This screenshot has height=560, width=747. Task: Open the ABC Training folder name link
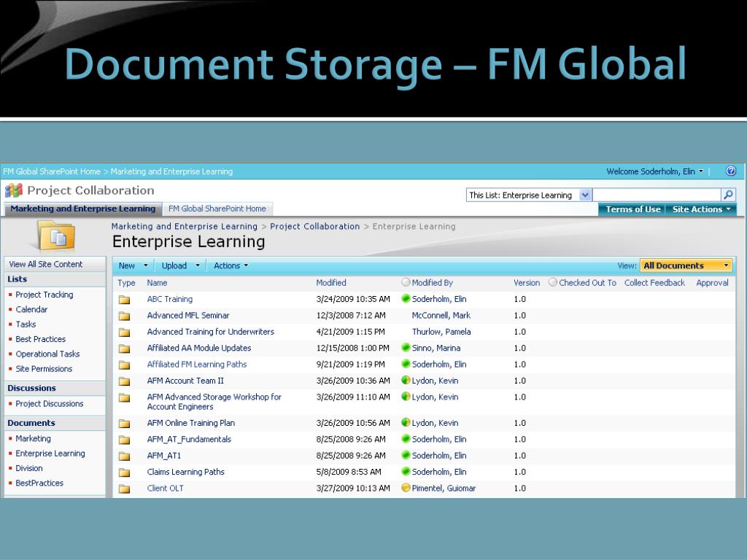coord(169,299)
